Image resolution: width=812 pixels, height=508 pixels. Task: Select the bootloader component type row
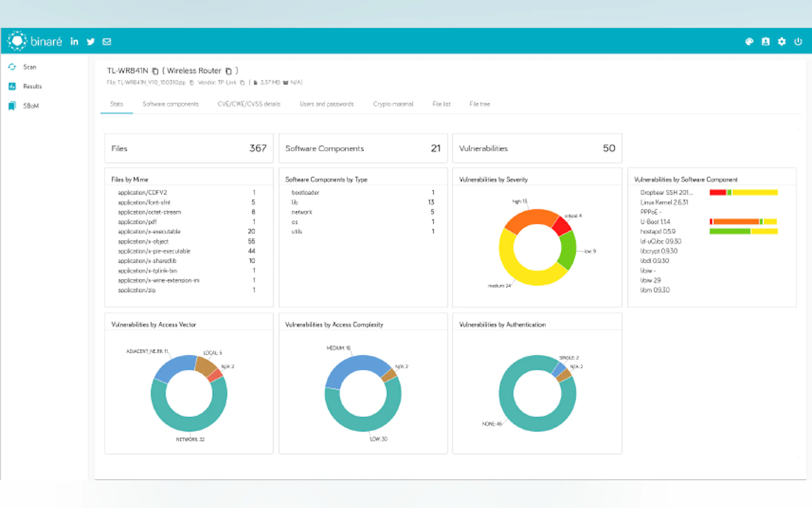tap(363, 193)
